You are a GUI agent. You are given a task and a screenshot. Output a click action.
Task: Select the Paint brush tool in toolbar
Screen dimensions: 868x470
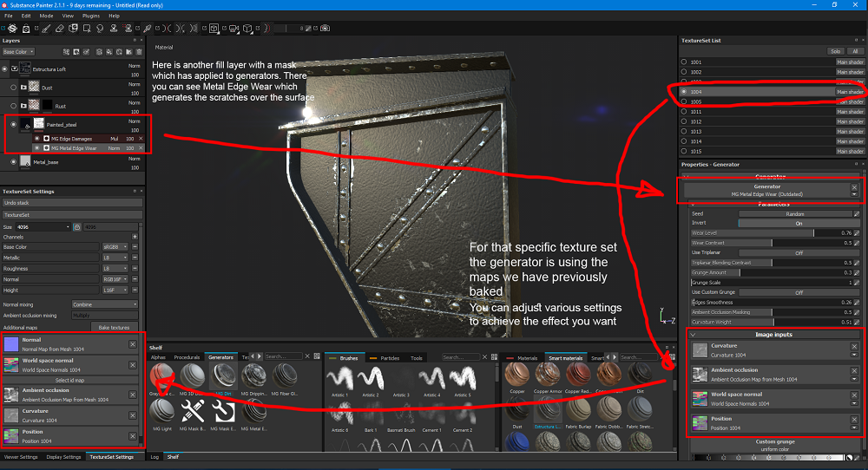pos(45,29)
